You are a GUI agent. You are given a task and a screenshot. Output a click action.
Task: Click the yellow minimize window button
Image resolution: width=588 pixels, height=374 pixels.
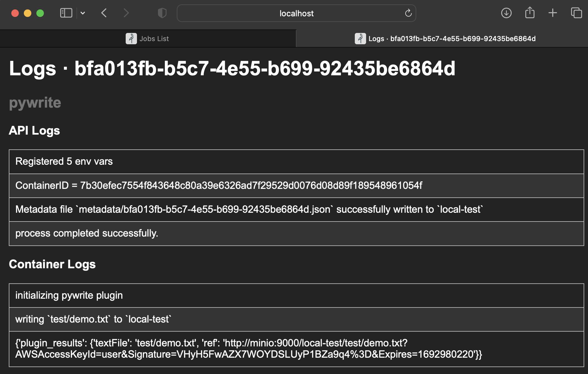coord(28,13)
